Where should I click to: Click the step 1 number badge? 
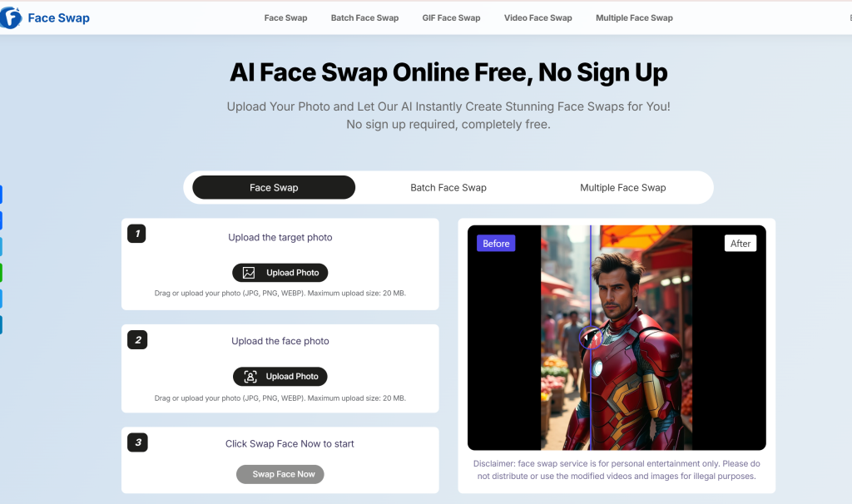137,234
